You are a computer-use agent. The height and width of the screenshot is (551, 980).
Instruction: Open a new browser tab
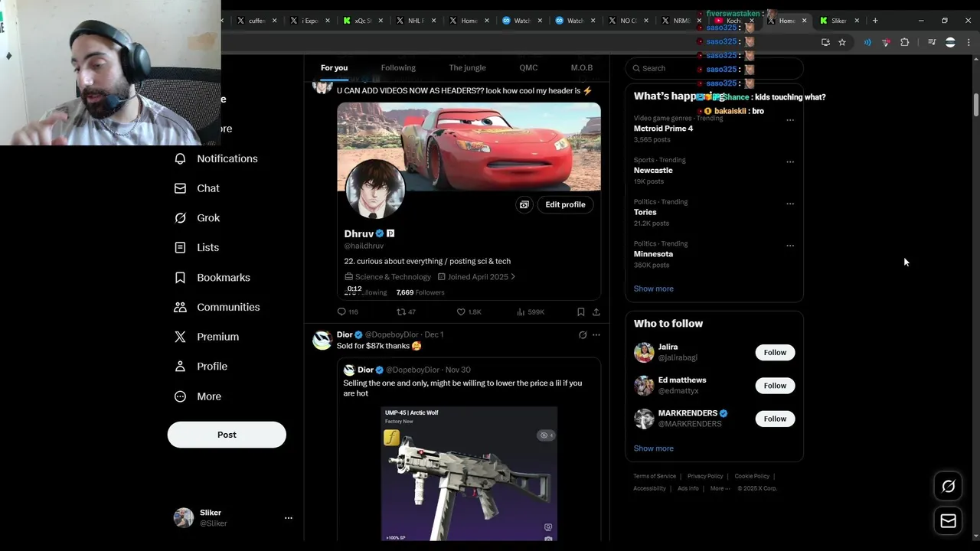[875, 21]
